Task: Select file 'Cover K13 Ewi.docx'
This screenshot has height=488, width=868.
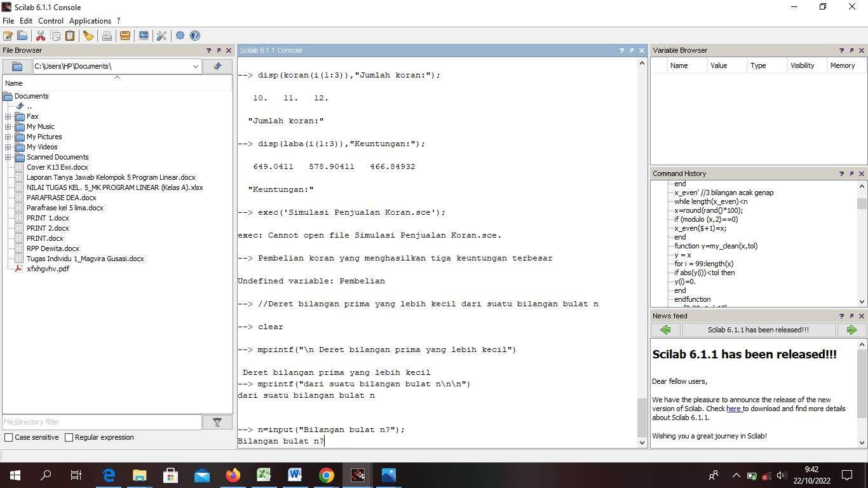Action: click(x=57, y=167)
